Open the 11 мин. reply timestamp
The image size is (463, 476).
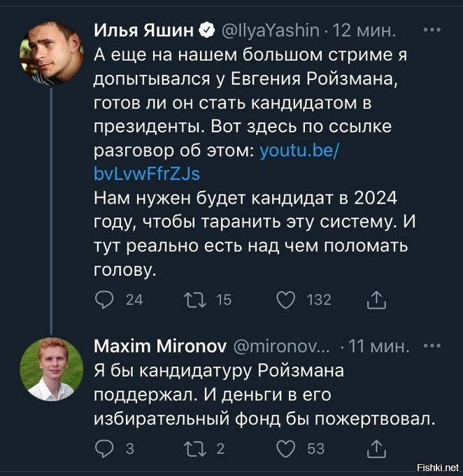point(379,346)
